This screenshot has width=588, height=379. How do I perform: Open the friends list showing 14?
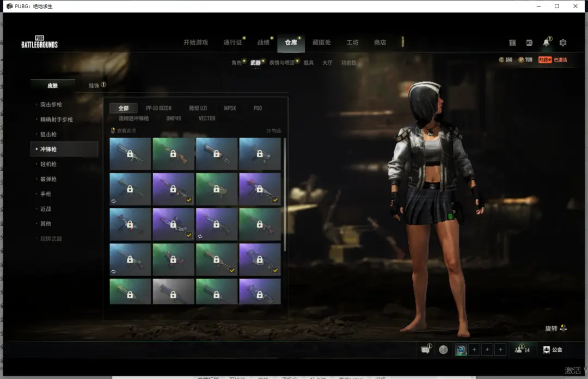(x=522, y=350)
